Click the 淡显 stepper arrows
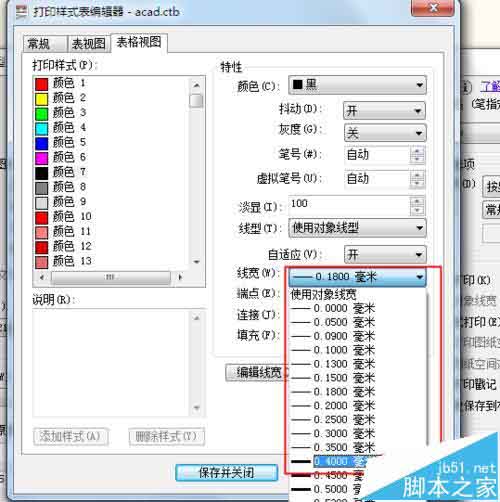This screenshot has width=500, height=502. tap(417, 206)
